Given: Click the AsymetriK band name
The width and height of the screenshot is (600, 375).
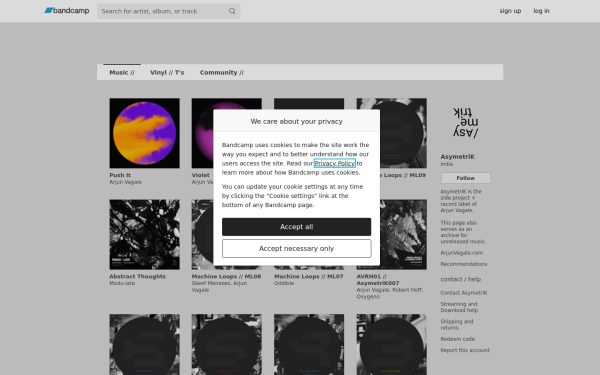Looking at the screenshot, I should click(457, 157).
